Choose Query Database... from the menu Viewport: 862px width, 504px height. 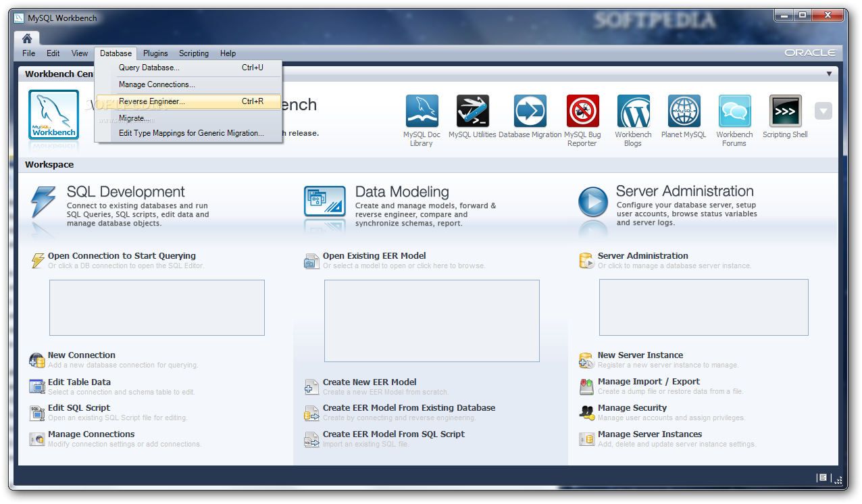pyautogui.click(x=188, y=68)
